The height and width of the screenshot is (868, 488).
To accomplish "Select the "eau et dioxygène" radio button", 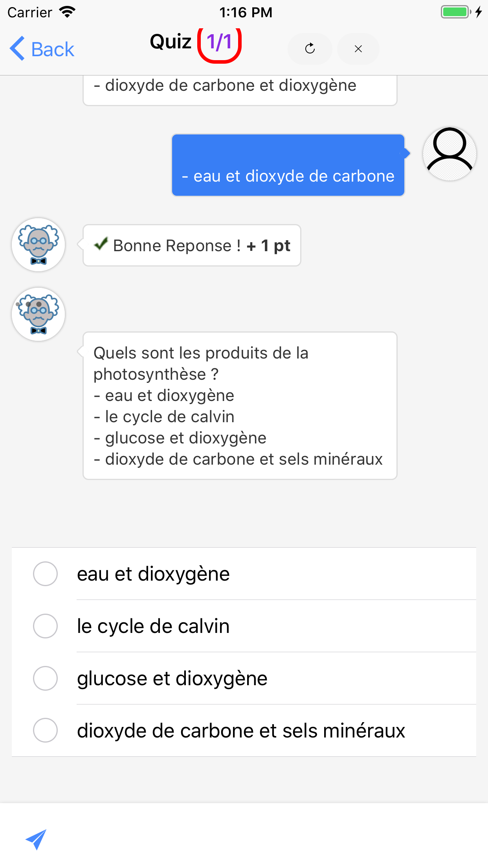I will click(x=46, y=574).
